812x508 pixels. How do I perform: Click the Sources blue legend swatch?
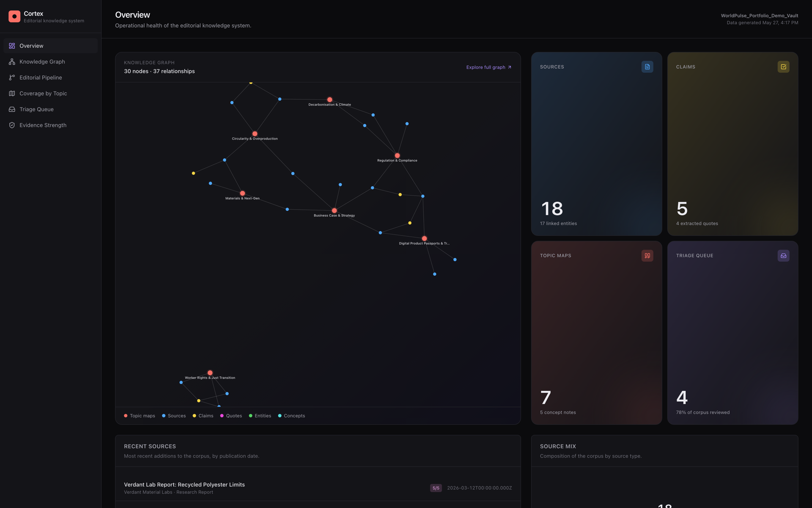tap(164, 416)
